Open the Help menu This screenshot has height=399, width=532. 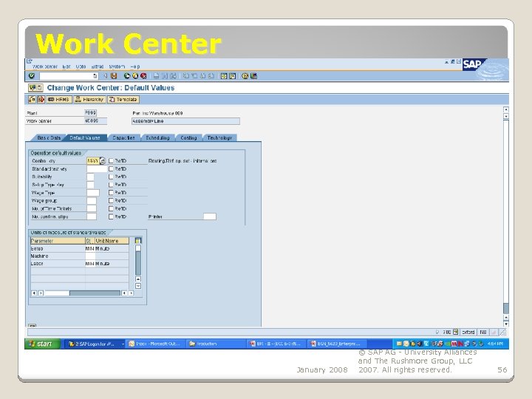tap(135, 66)
